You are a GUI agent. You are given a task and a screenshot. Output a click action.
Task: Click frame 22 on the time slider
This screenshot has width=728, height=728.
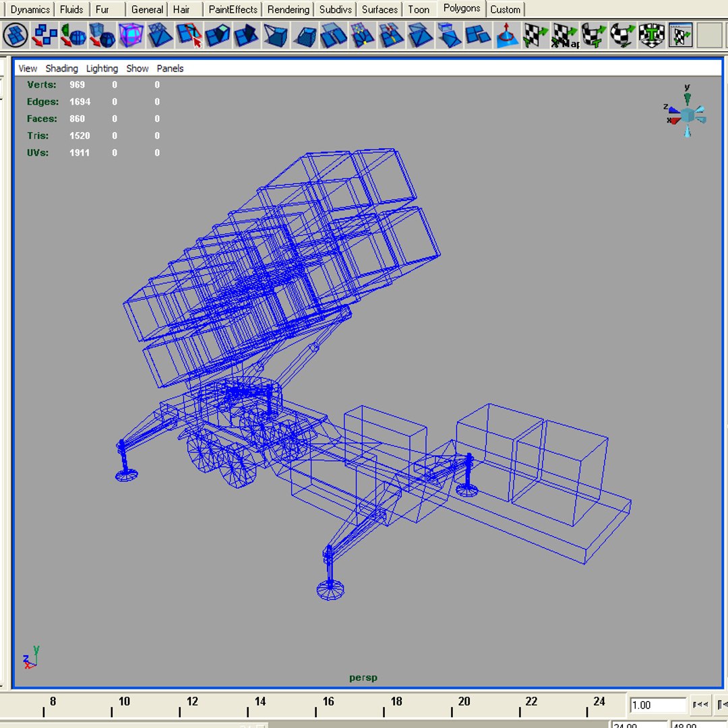531,702
